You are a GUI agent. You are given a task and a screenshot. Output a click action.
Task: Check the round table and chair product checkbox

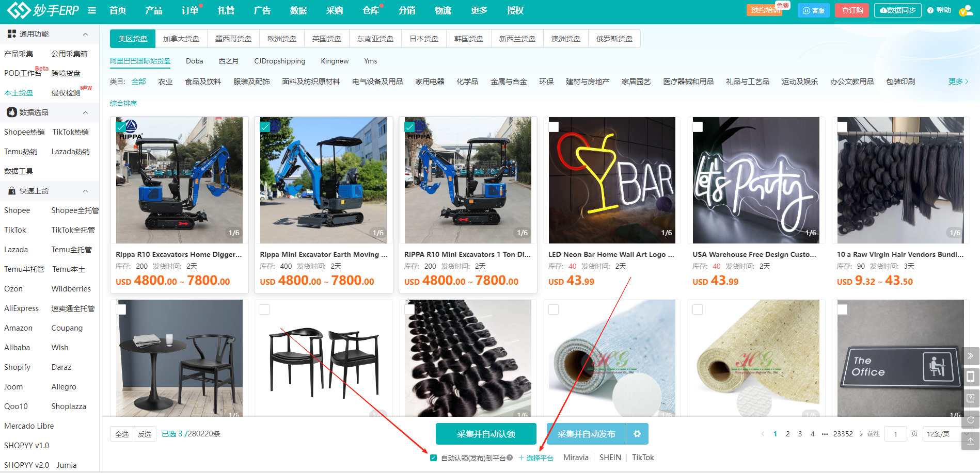[121, 309]
